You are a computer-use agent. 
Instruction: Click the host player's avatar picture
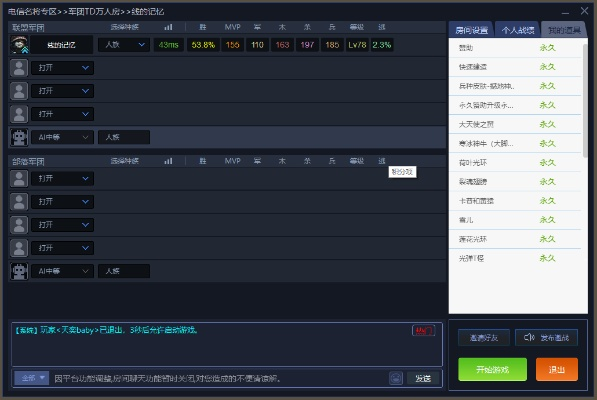(x=19, y=45)
